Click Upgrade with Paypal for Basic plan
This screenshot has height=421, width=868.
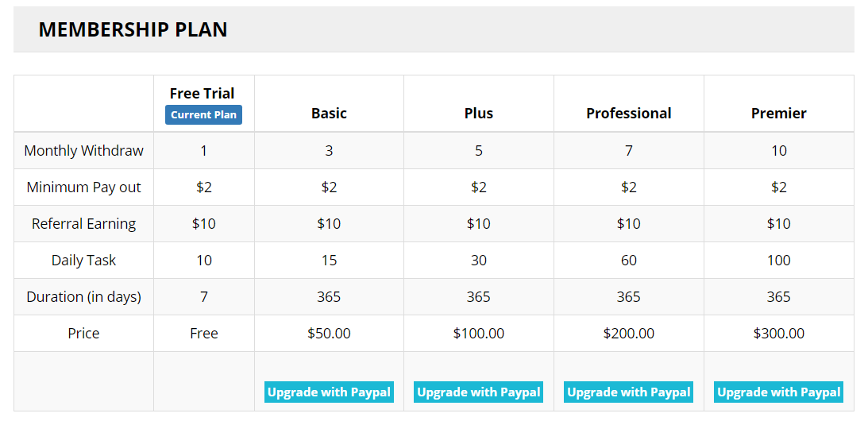point(329,392)
